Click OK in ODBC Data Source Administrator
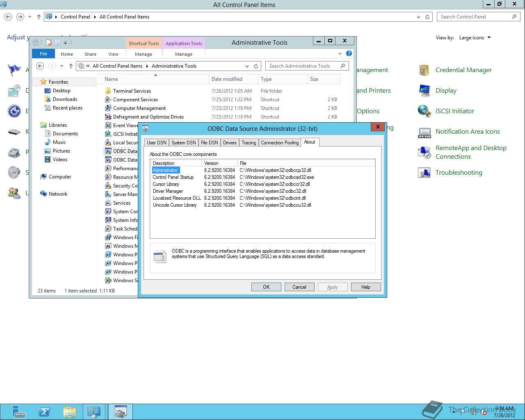 pos(266,287)
